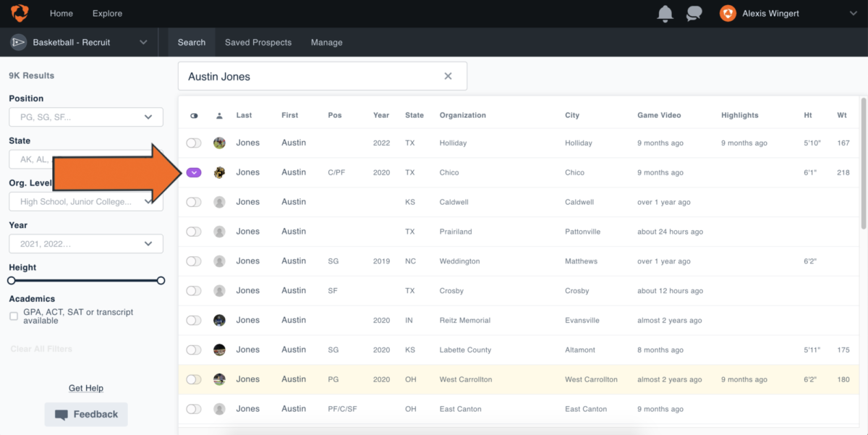Expand the Basketball - Recruit team selector
The height and width of the screenshot is (435, 868).
point(142,43)
